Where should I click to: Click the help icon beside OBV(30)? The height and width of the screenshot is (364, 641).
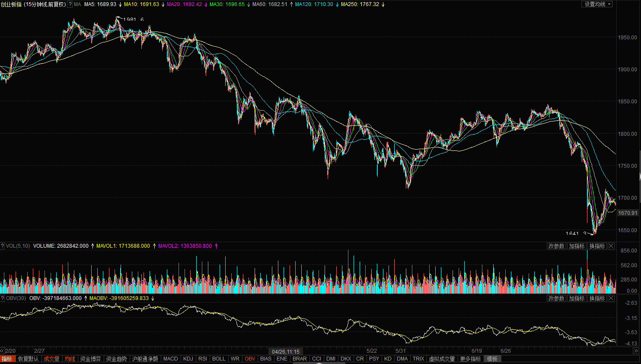tap(3, 298)
